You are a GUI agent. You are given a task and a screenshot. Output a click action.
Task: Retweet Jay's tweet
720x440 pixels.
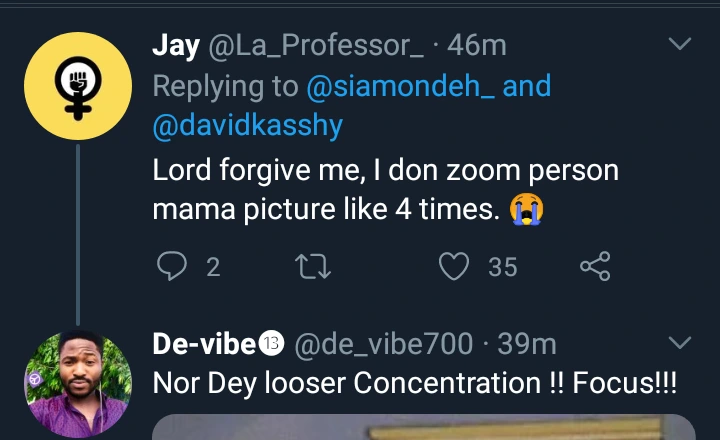click(314, 266)
